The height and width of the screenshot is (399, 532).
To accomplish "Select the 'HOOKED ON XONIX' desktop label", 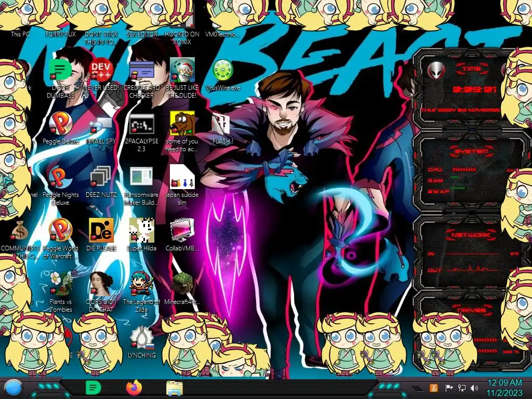I will pos(182,38).
